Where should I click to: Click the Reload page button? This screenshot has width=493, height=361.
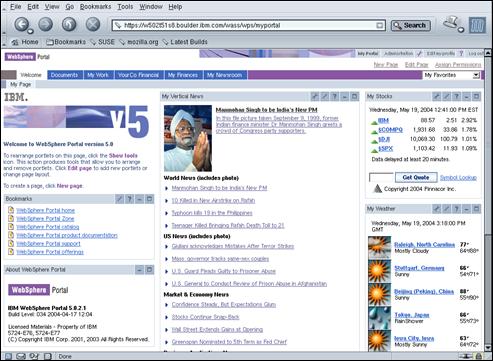pos(69,24)
